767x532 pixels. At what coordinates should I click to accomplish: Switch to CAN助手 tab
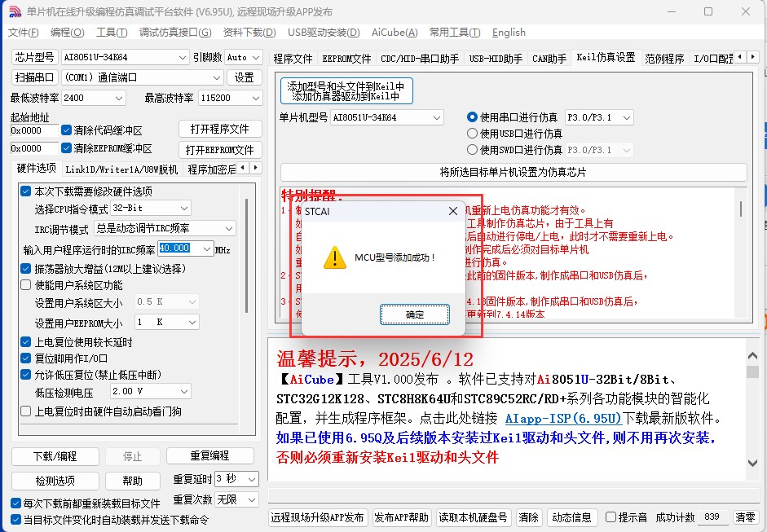(x=549, y=59)
